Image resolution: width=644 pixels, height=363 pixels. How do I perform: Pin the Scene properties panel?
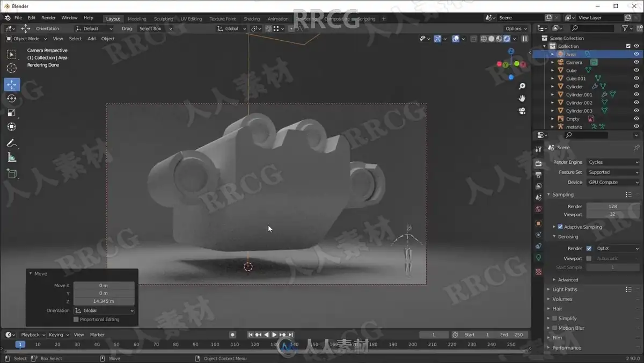coord(636,148)
